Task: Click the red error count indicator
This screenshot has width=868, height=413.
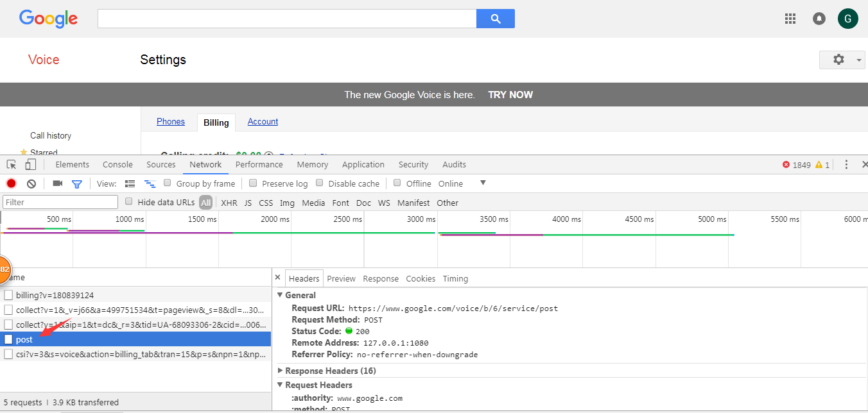Action: (x=797, y=165)
